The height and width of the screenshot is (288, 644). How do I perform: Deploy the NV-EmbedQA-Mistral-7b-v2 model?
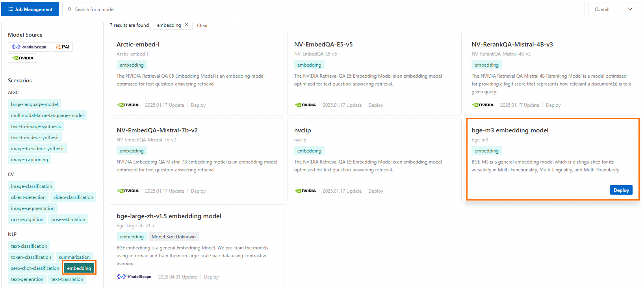coord(198,191)
